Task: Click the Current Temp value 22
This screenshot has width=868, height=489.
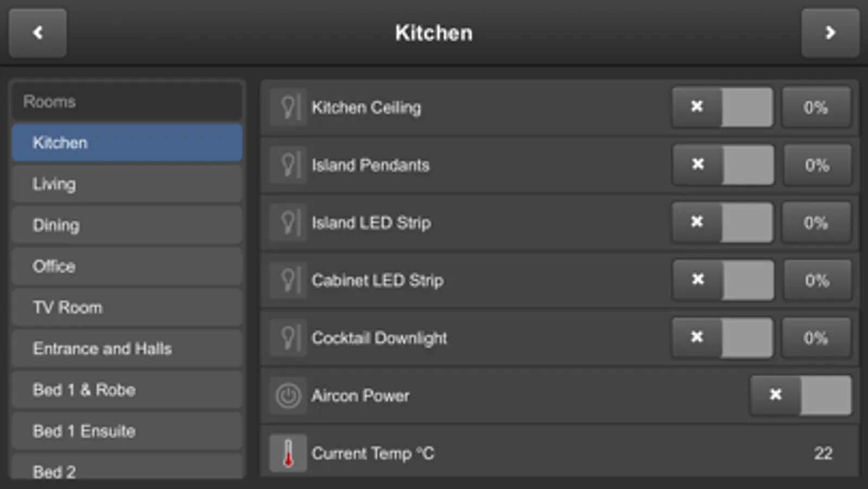Action: tap(822, 453)
